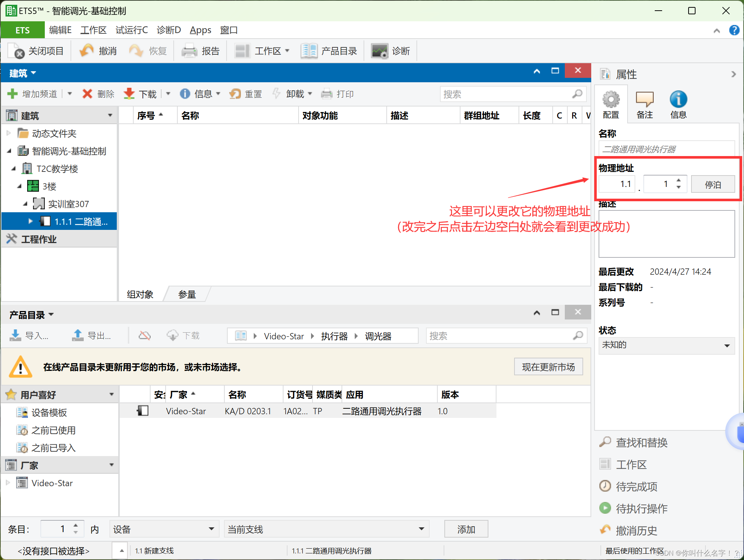Open the Catalog (产品目录) toolbar icon

[x=309, y=51]
